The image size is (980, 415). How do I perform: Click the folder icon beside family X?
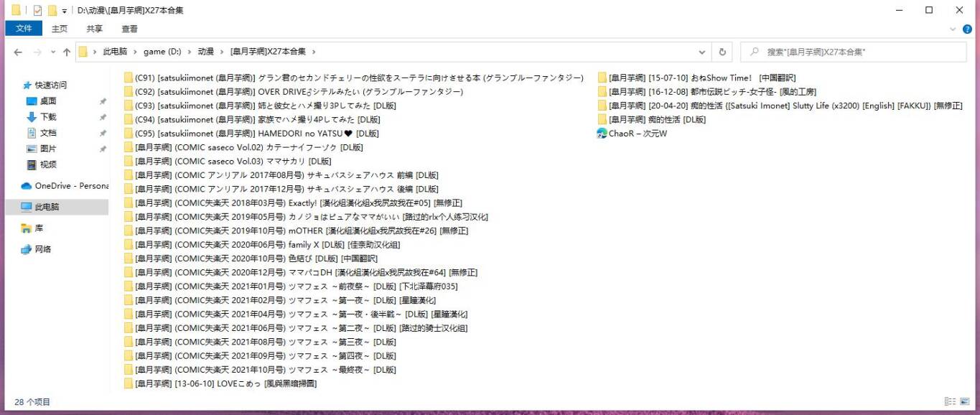coord(129,244)
